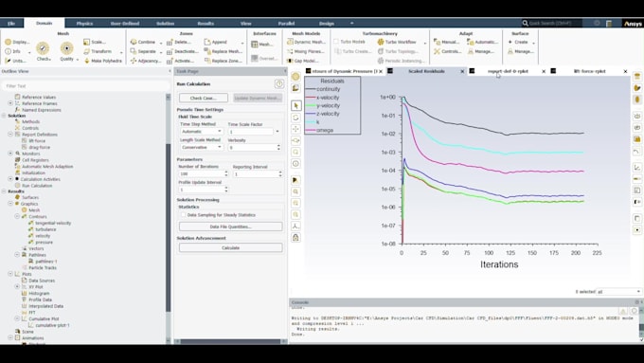Open the Delete zones tool
Image resolution: width=644 pixels, height=363 pixels.
(x=179, y=42)
